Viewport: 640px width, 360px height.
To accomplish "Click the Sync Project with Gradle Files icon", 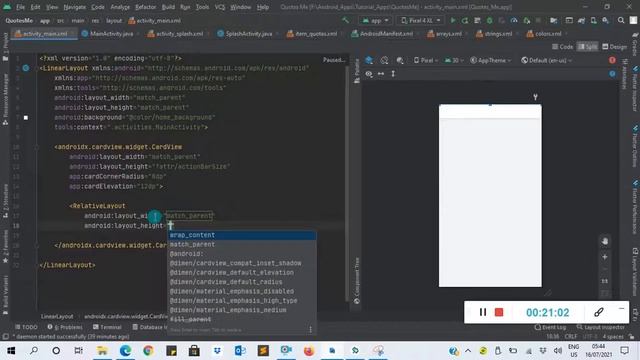I will point(581,20).
